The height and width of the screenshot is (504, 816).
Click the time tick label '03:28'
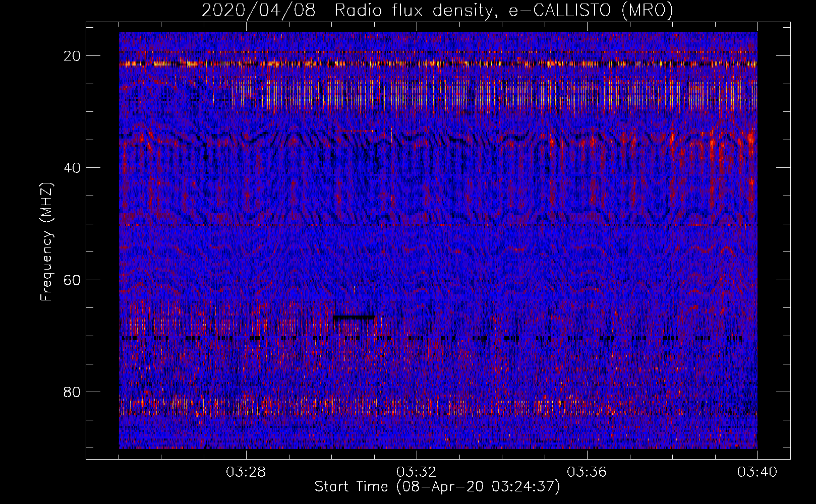(x=246, y=472)
